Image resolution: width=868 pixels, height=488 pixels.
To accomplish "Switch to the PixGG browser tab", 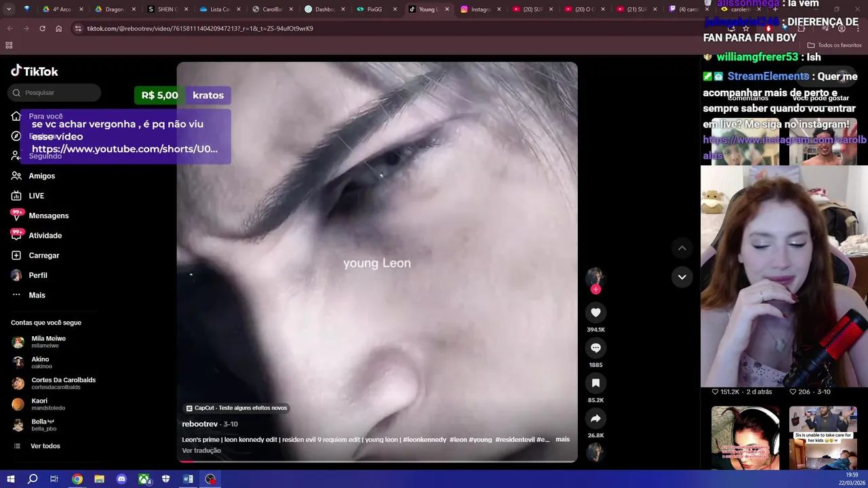I will 376,9.
